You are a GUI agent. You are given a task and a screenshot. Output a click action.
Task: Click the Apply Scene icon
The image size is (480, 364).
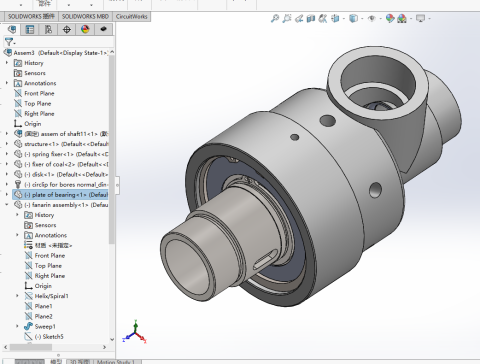pos(402,18)
